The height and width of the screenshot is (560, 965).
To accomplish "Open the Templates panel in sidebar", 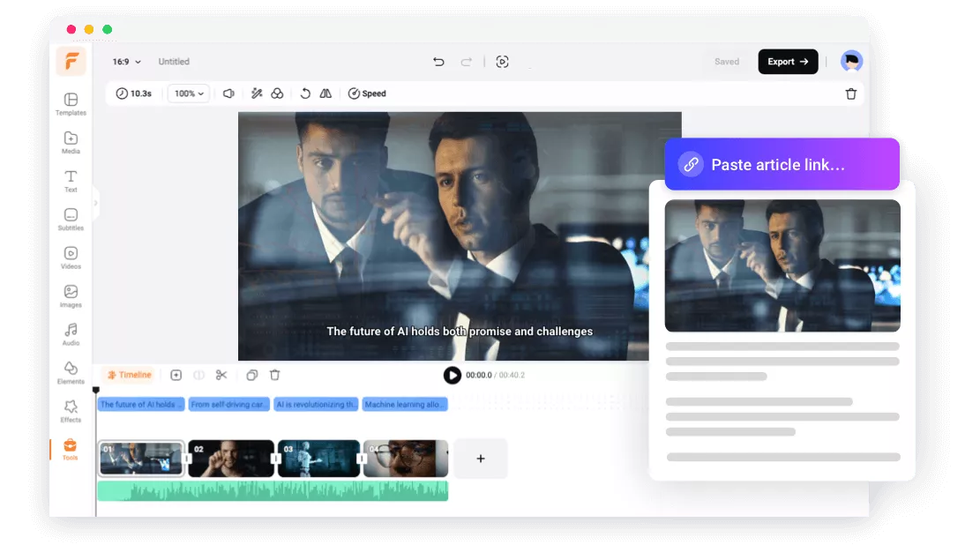I will click(x=71, y=104).
